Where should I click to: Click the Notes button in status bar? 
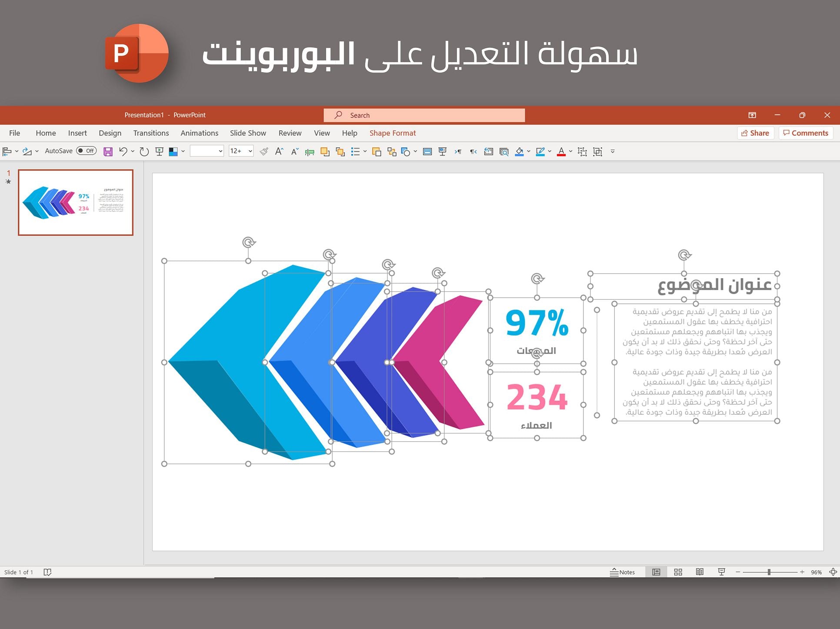click(x=621, y=572)
